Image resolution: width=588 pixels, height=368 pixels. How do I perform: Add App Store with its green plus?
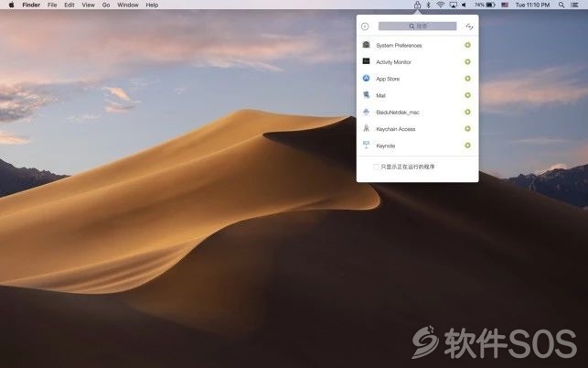[467, 79]
